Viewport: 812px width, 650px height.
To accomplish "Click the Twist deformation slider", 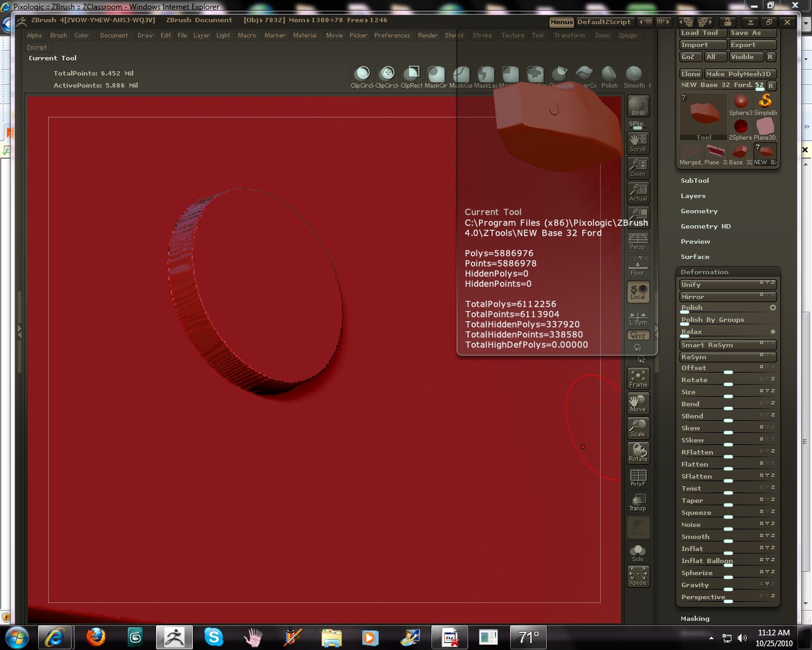I will pos(728,489).
